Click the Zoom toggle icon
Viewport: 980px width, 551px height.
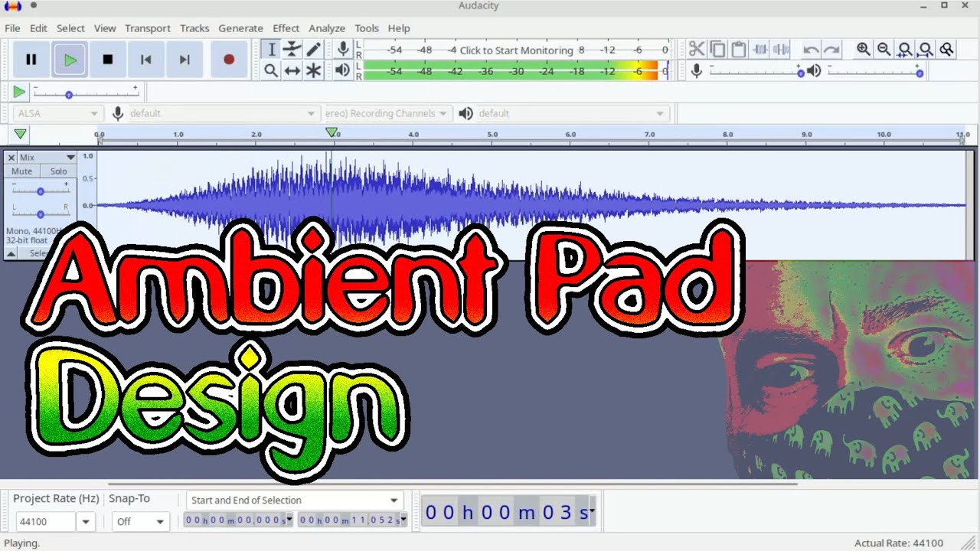[x=947, y=50]
